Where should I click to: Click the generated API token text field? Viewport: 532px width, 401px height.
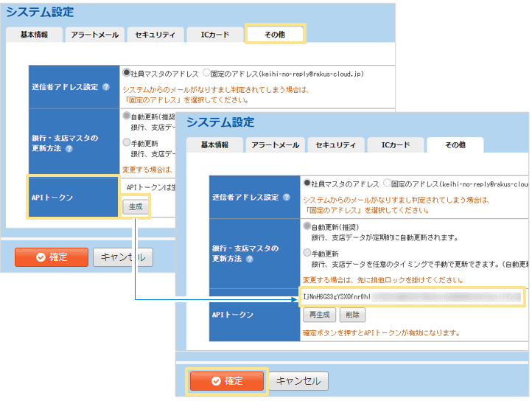pos(411,296)
